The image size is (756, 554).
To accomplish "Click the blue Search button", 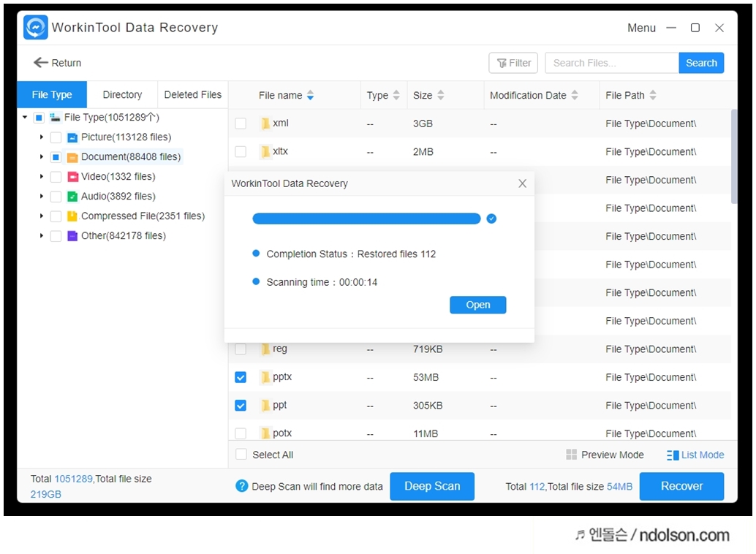I will tap(701, 63).
